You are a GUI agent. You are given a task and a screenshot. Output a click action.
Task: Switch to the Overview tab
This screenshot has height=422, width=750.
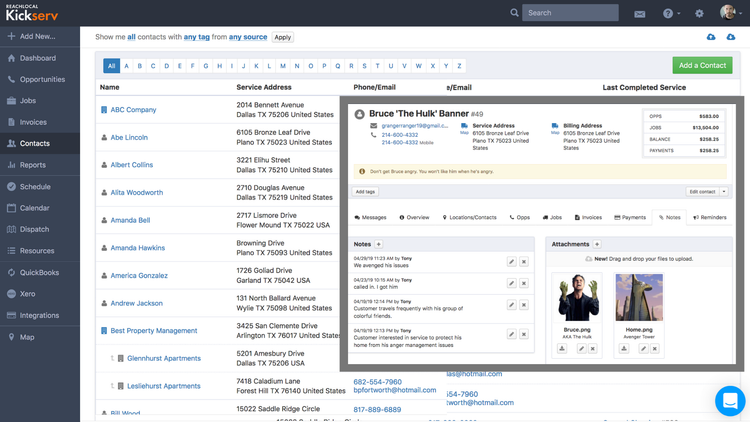point(414,217)
